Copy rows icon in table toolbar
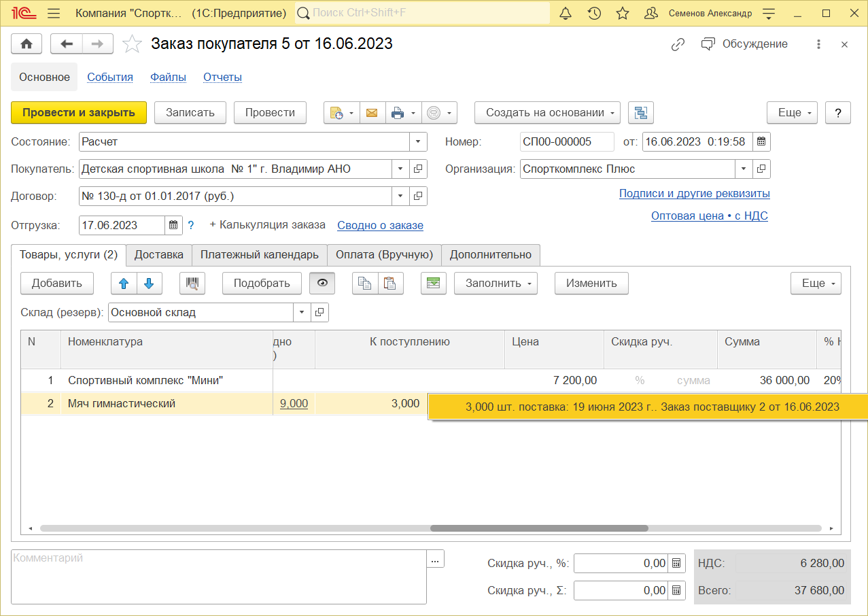 (x=365, y=284)
